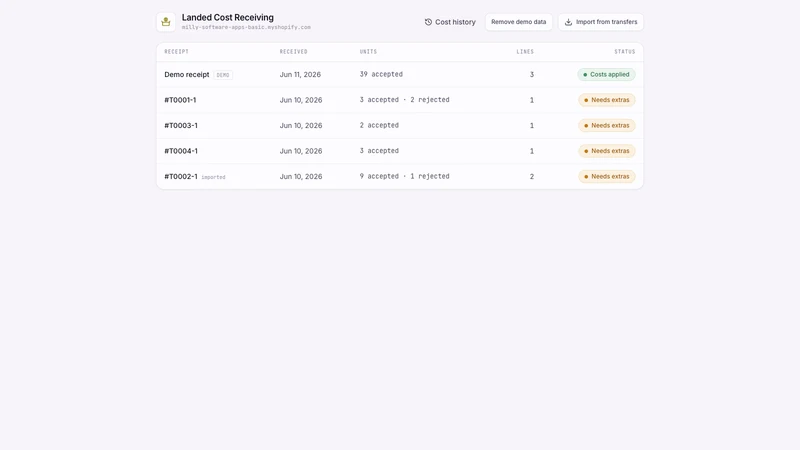Click the RECEIPT column header
The image size is (800, 450).
click(x=177, y=52)
